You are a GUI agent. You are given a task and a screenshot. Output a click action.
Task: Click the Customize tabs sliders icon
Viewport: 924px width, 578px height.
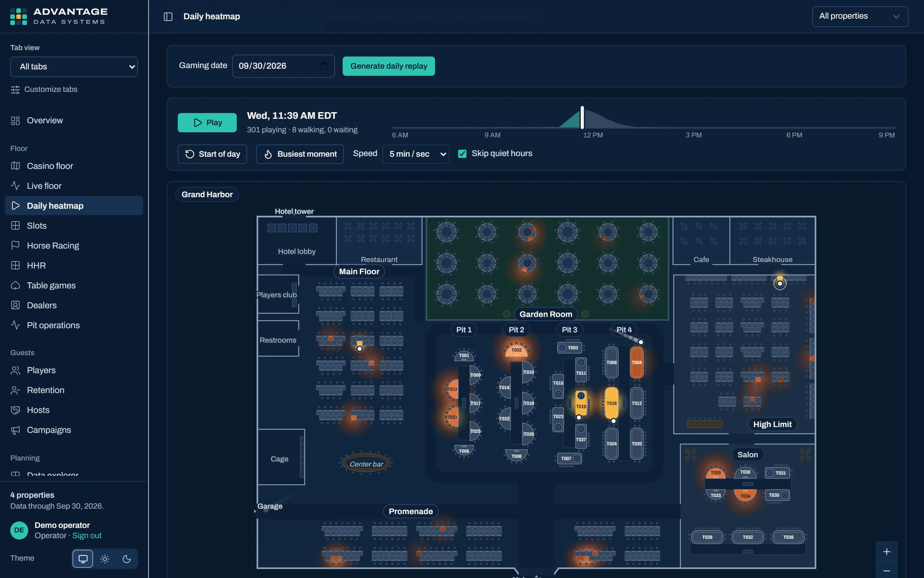tap(15, 90)
